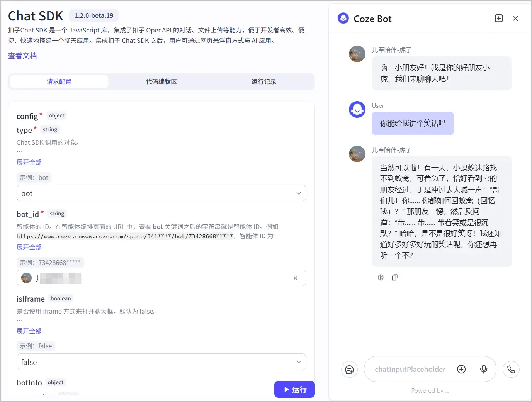532x402 pixels.
Task: Click the Chat SDK page heading
Action: [36, 16]
